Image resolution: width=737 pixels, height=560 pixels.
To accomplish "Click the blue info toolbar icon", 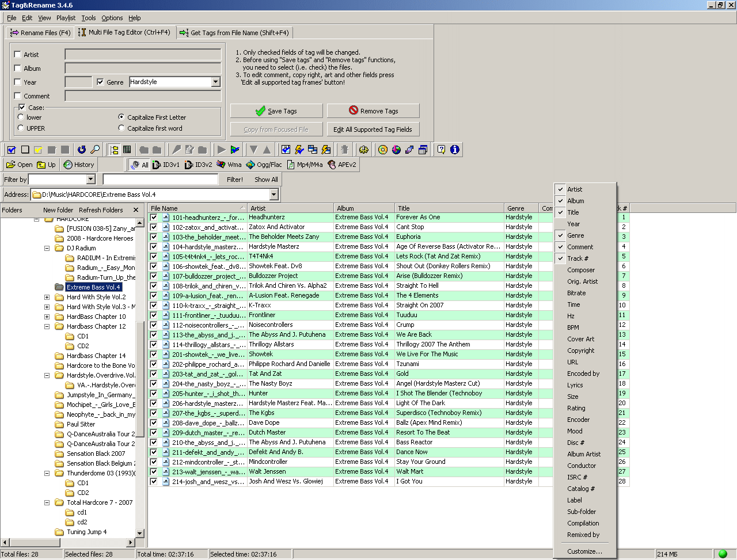I will tap(455, 150).
